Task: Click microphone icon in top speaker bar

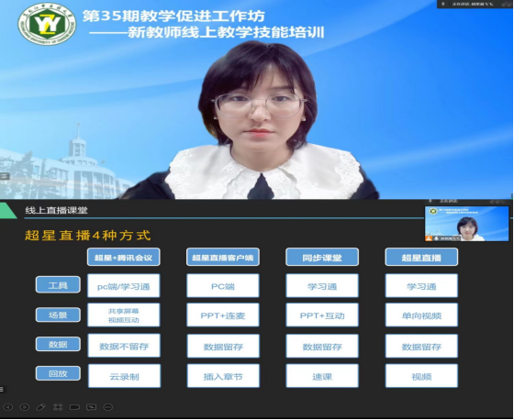Action: (442, 4)
